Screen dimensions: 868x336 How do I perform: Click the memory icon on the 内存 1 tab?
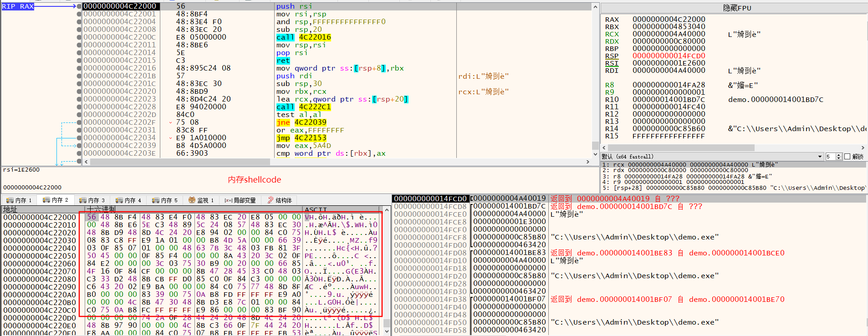coord(10,200)
